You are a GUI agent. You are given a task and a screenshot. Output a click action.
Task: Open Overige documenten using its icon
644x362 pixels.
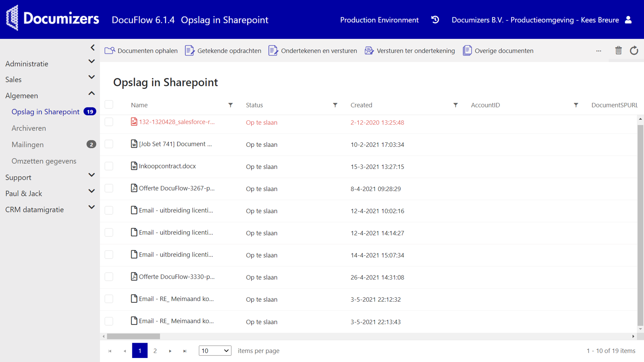467,50
